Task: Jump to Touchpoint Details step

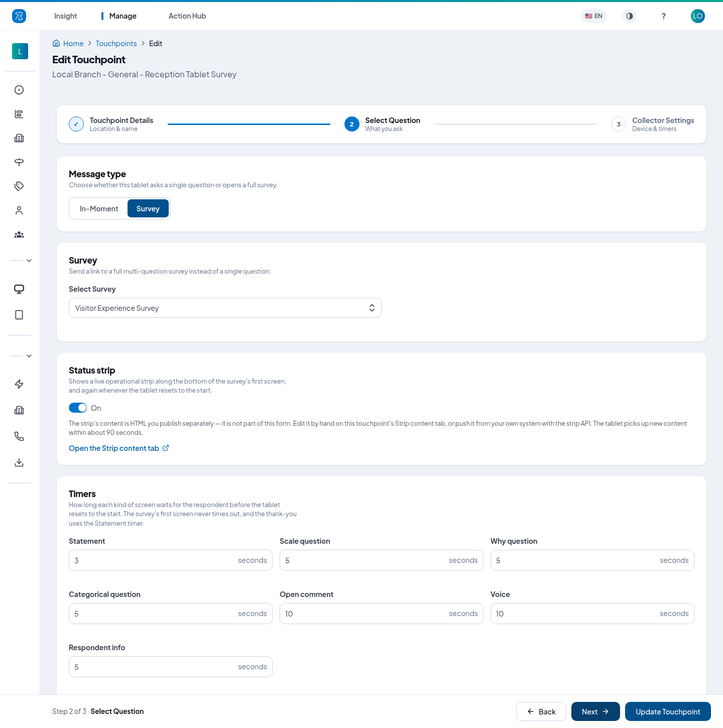Action: [111, 124]
